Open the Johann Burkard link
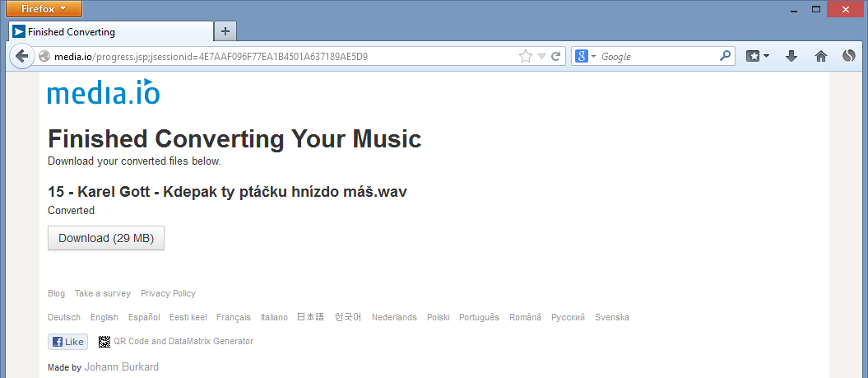The width and height of the screenshot is (868, 378). coord(121,367)
